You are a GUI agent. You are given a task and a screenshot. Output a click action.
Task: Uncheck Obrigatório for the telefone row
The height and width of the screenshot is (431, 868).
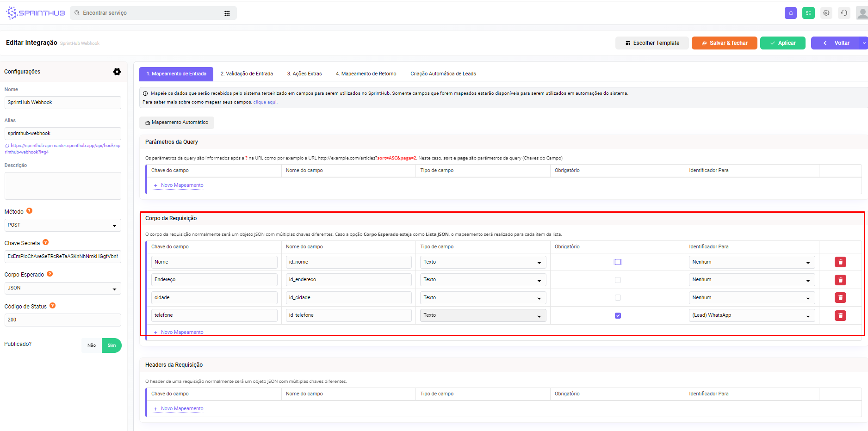(618, 315)
